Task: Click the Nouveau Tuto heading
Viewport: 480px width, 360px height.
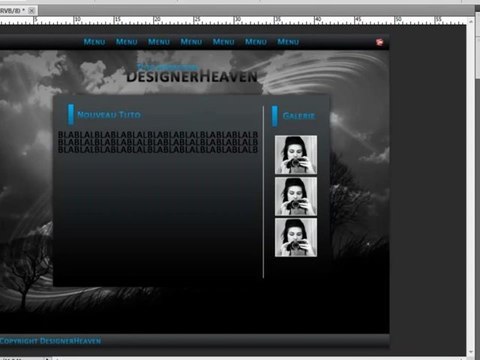Action: coord(109,115)
